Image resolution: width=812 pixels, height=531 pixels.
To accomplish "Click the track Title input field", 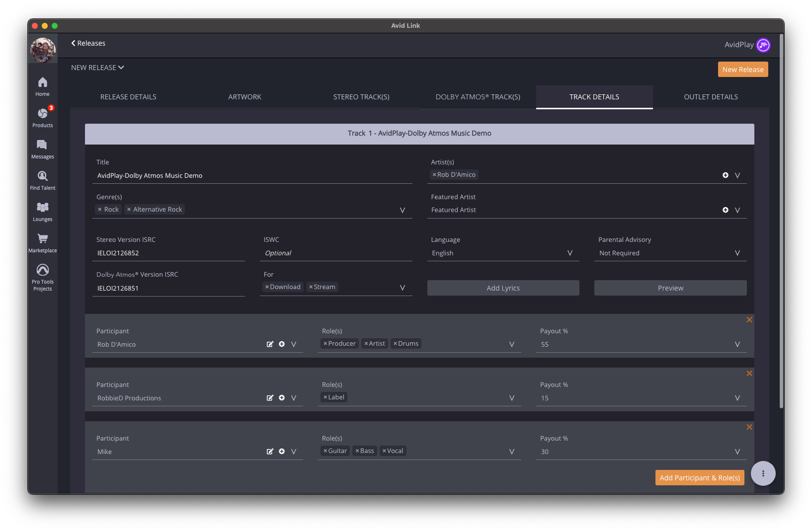I will pyautogui.click(x=252, y=176).
